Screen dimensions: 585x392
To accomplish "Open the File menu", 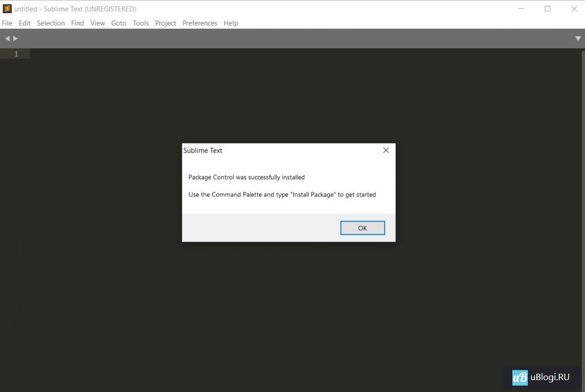I will point(7,23).
